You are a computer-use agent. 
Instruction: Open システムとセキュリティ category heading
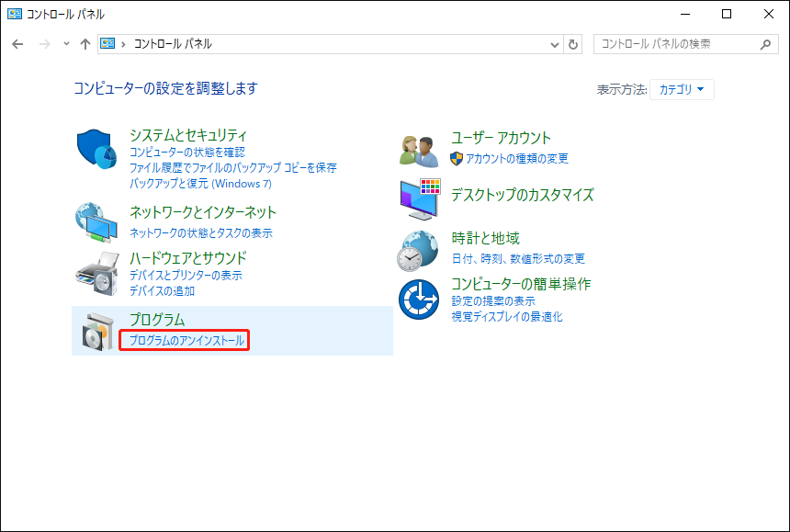(188, 135)
